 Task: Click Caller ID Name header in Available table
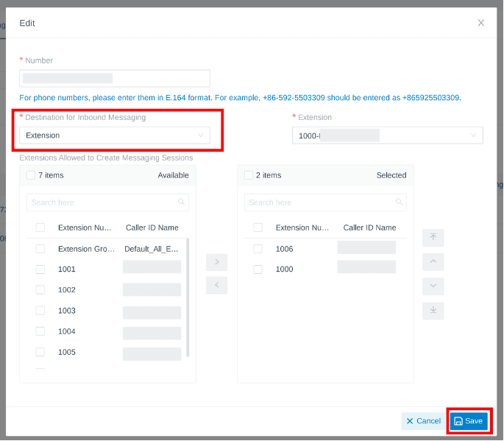152,227
